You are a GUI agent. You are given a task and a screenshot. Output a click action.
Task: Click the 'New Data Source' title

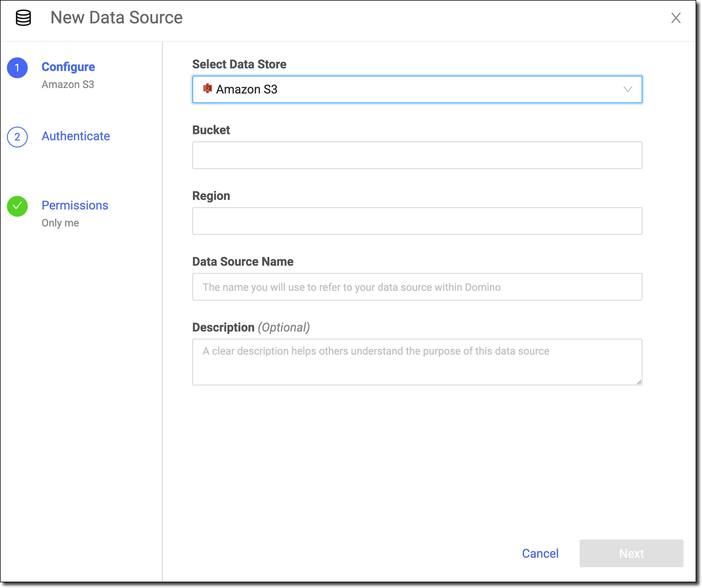coord(116,17)
